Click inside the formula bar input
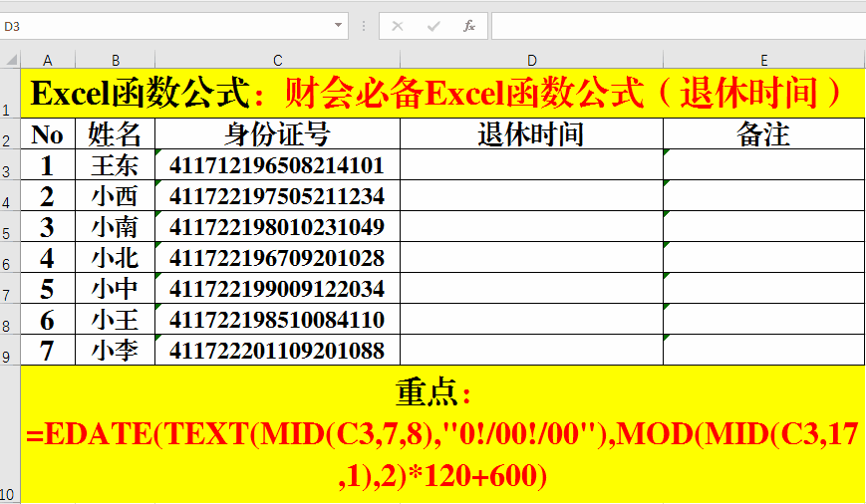Image resolution: width=866 pixels, height=504 pixels. point(679,26)
